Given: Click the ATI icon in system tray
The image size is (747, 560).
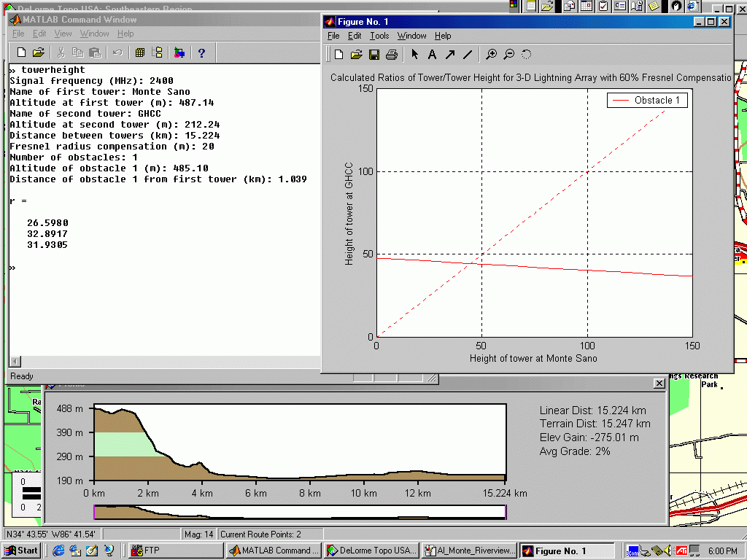Looking at the screenshot, I should tap(681, 551).
